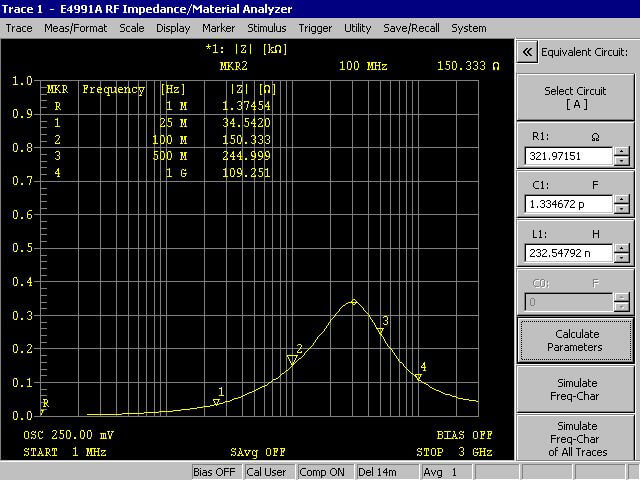Open the Meas/Format menu
The width and height of the screenshot is (640, 480).
coord(76,28)
